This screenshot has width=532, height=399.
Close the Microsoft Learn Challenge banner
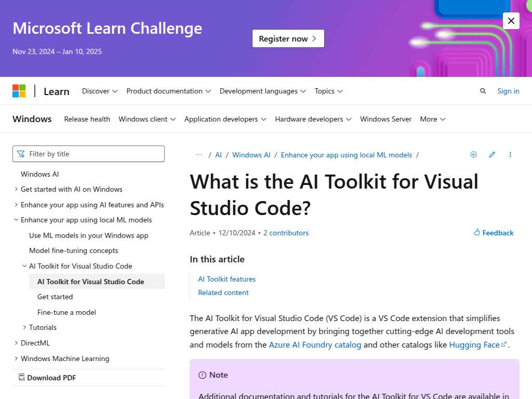click(511, 21)
